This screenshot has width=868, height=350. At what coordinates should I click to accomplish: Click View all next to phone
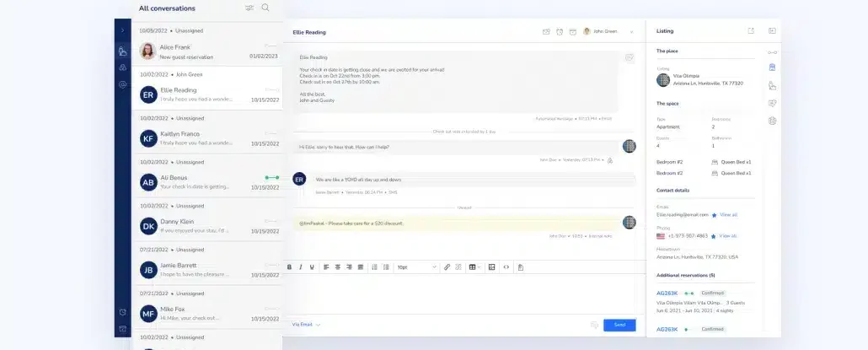(x=728, y=236)
